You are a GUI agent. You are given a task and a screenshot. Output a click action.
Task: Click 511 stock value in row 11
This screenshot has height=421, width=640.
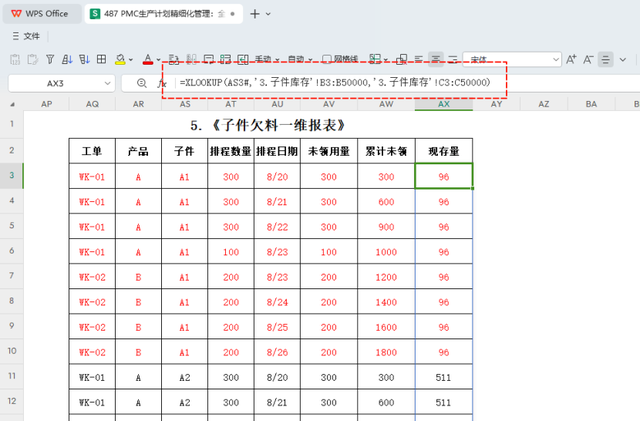(x=444, y=377)
